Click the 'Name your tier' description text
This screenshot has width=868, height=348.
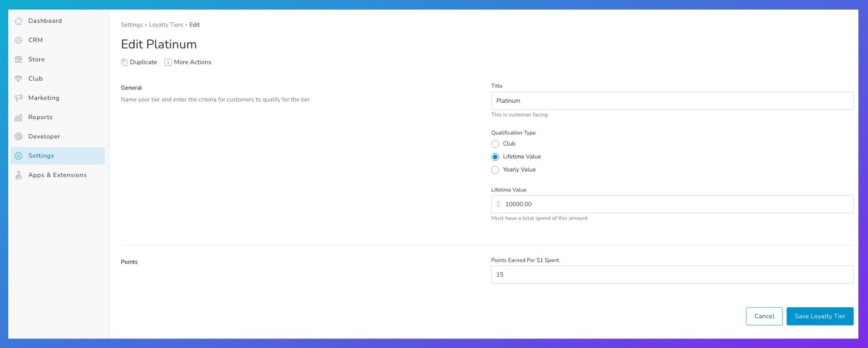point(216,100)
